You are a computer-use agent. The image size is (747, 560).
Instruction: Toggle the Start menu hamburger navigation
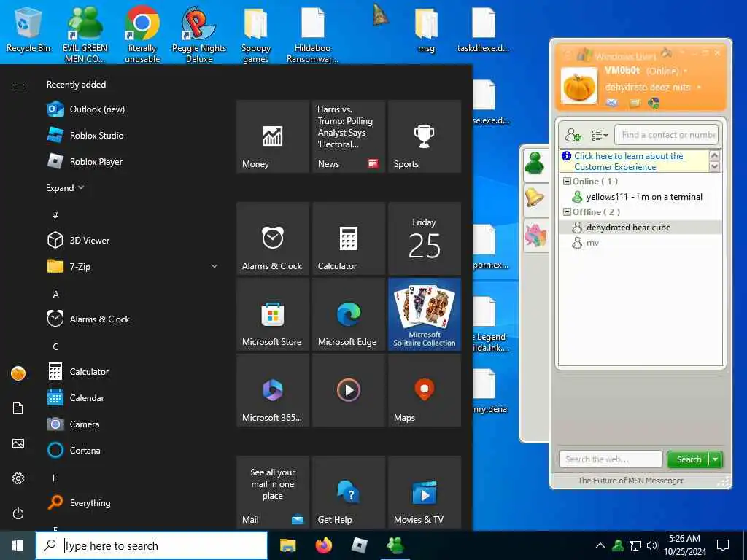click(18, 85)
